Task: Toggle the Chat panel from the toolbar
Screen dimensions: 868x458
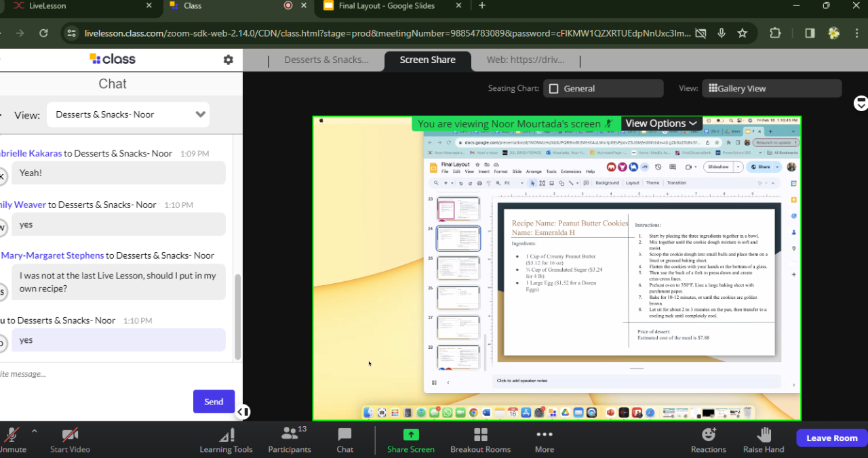Action: [344, 440]
